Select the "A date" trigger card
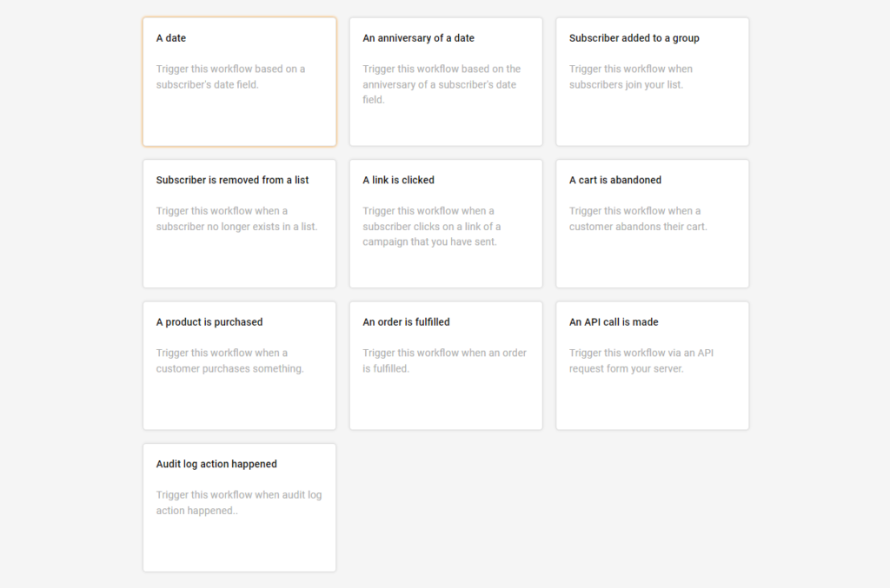The image size is (890, 588). click(239, 82)
